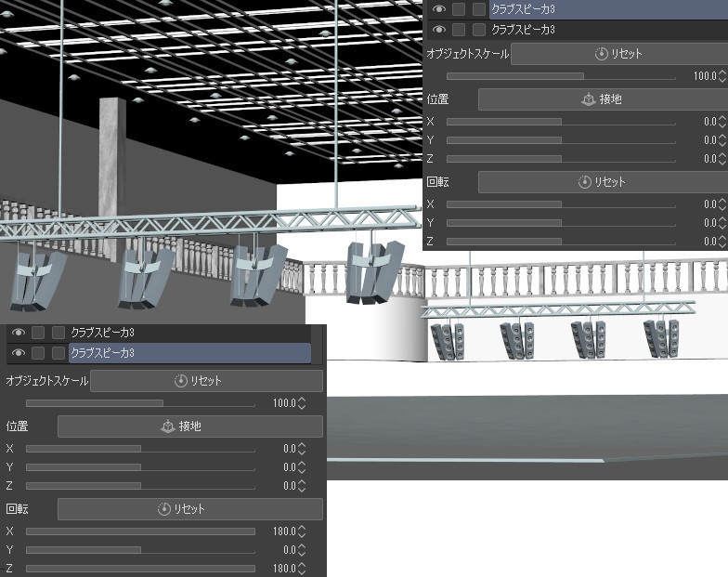This screenshot has height=577, width=728.
Task: Click 位置 Y value 0.0 in lower panel
Action: (290, 466)
